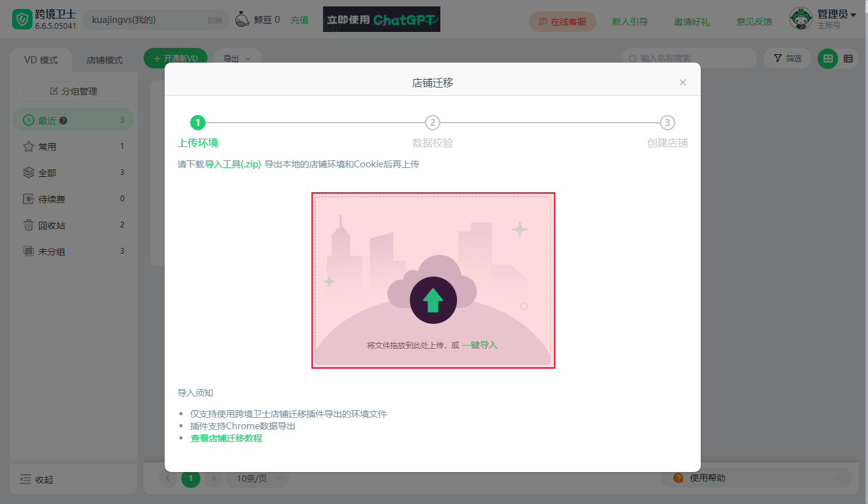This screenshot has width=868, height=504.
Task: Click the green upload arrow icon
Action: tap(433, 300)
